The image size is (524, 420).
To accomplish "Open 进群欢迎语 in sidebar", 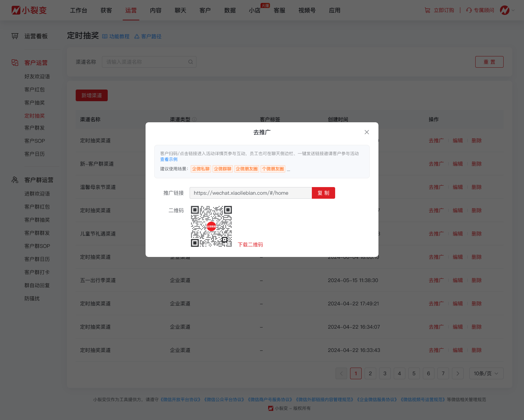I will [x=37, y=194].
